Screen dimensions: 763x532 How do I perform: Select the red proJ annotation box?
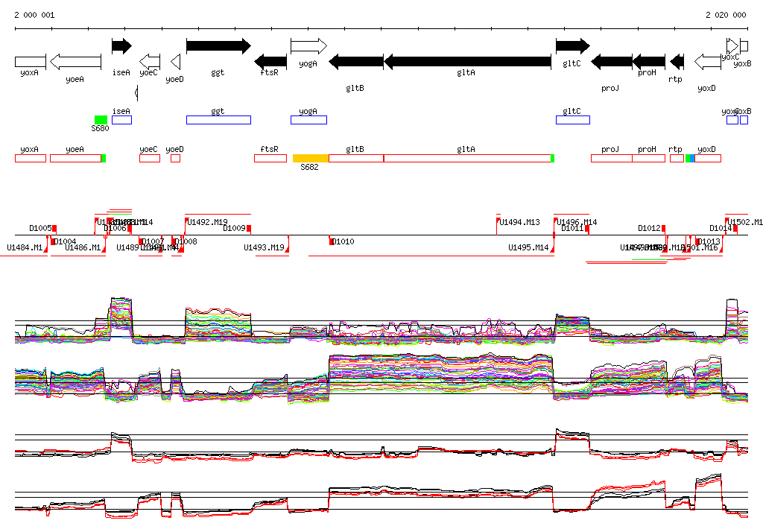[612, 158]
